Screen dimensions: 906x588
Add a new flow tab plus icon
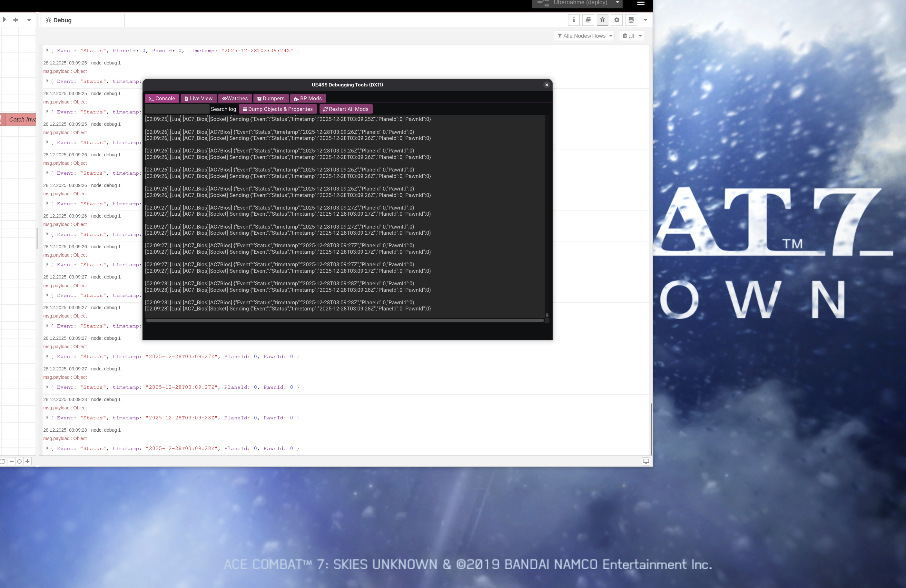(x=15, y=20)
